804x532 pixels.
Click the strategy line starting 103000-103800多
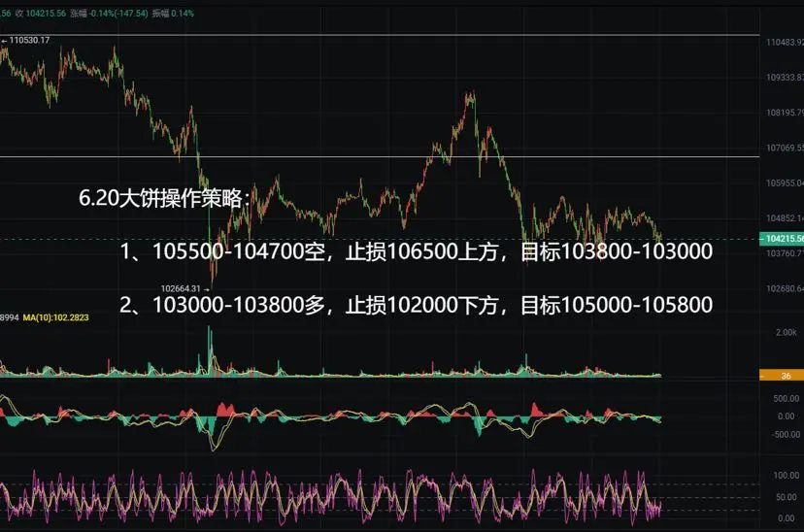[x=416, y=305]
